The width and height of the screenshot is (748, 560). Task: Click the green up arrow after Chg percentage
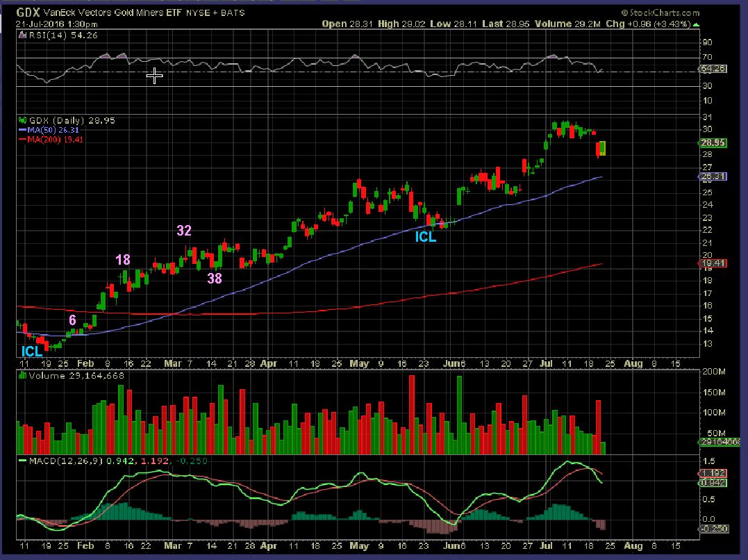[696, 24]
